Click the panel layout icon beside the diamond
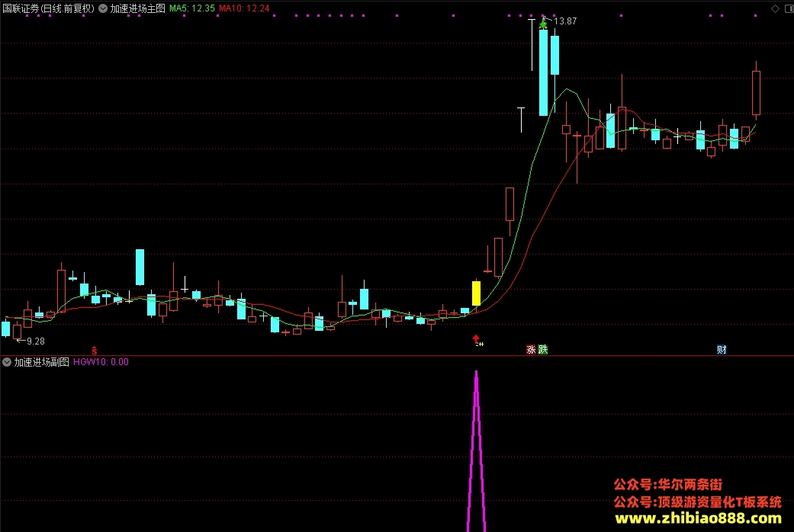The height and width of the screenshot is (532, 794). [x=789, y=8]
